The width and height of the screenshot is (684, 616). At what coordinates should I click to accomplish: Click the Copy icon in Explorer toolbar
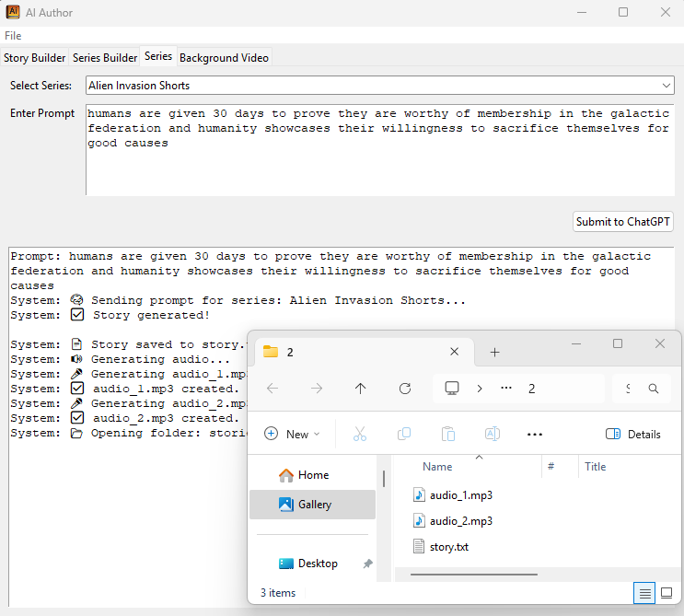(x=404, y=434)
